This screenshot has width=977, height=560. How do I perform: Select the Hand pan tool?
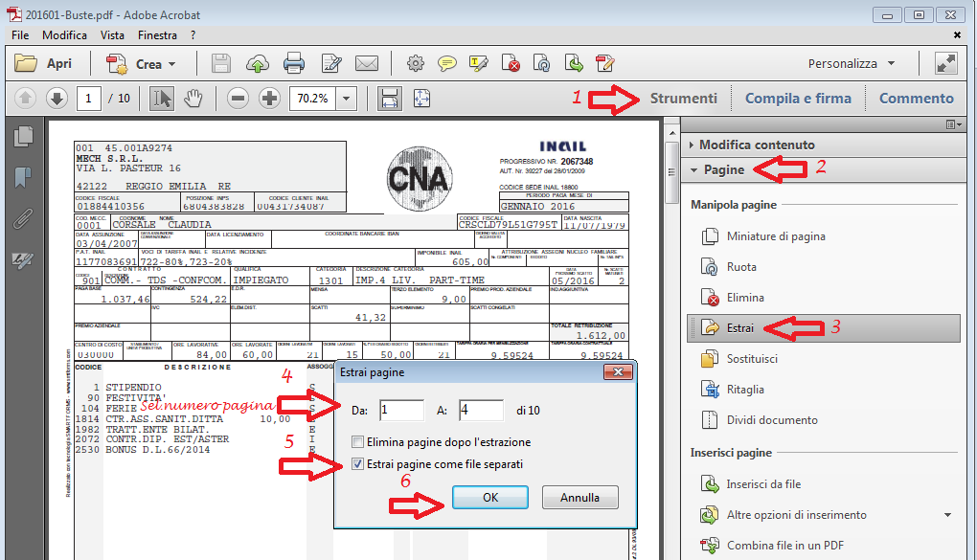tap(193, 98)
